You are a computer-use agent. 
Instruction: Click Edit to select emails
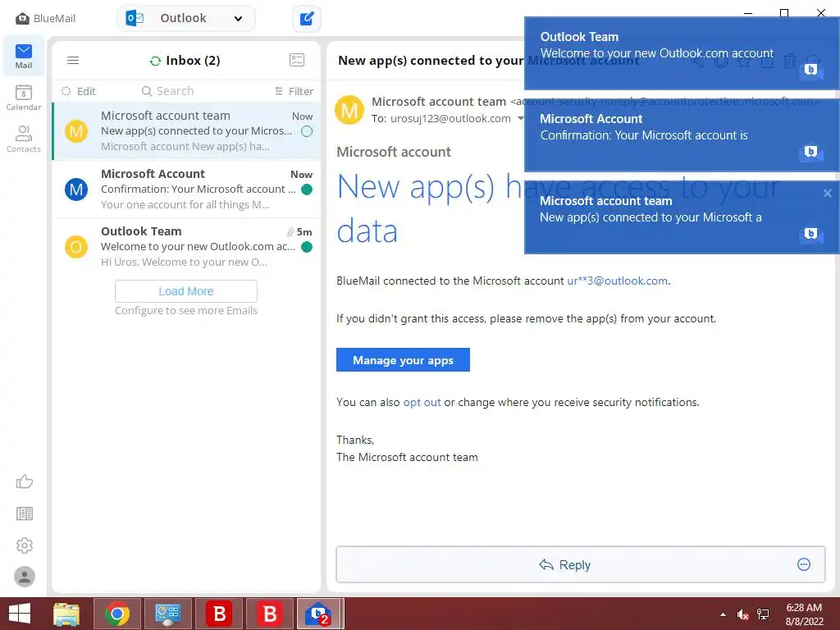point(78,91)
